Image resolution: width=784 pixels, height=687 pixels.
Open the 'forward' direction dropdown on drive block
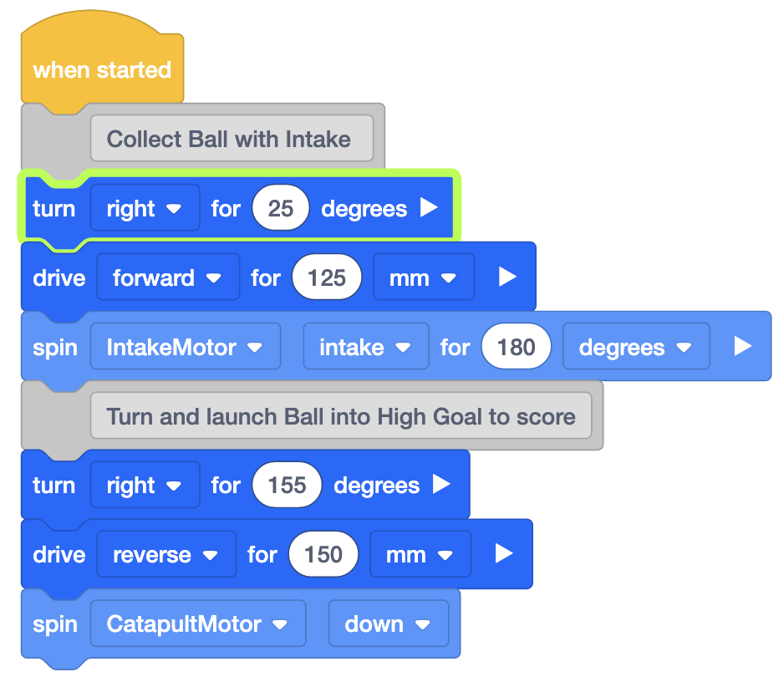coord(167,277)
